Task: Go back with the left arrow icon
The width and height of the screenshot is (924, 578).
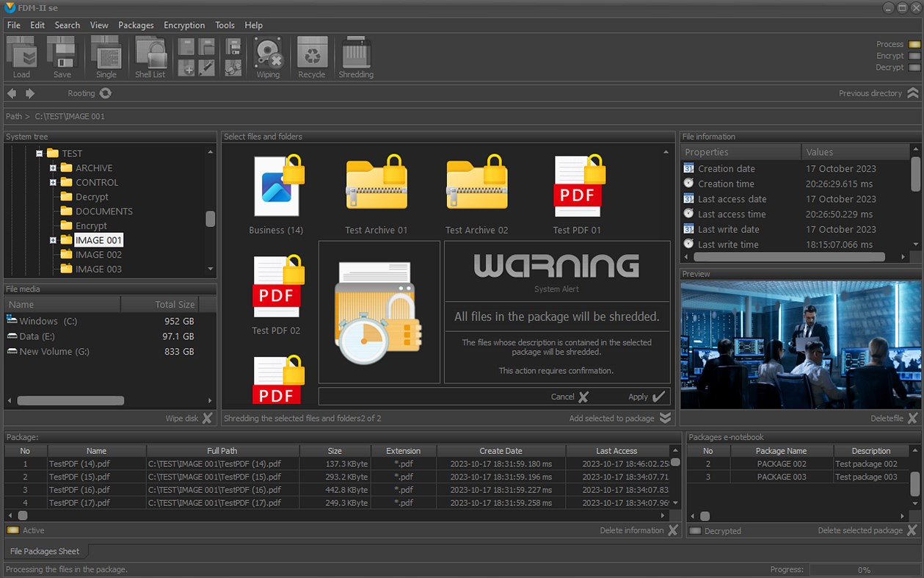Action: click(12, 93)
